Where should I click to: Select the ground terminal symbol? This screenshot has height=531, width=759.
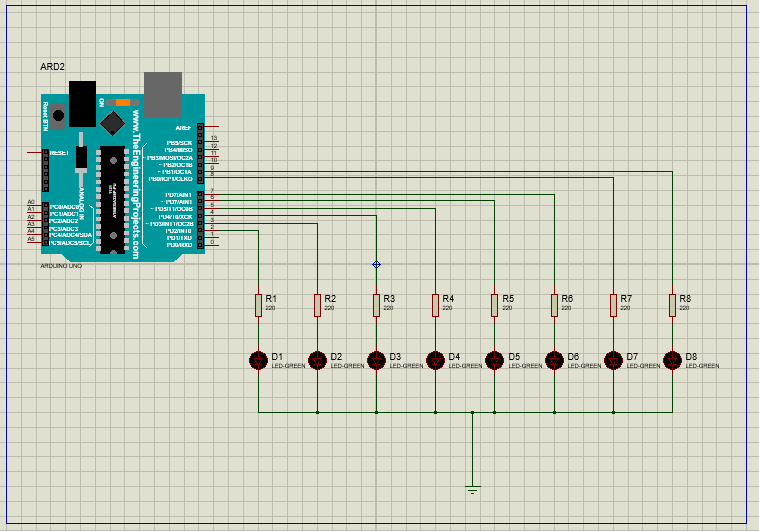click(472, 489)
